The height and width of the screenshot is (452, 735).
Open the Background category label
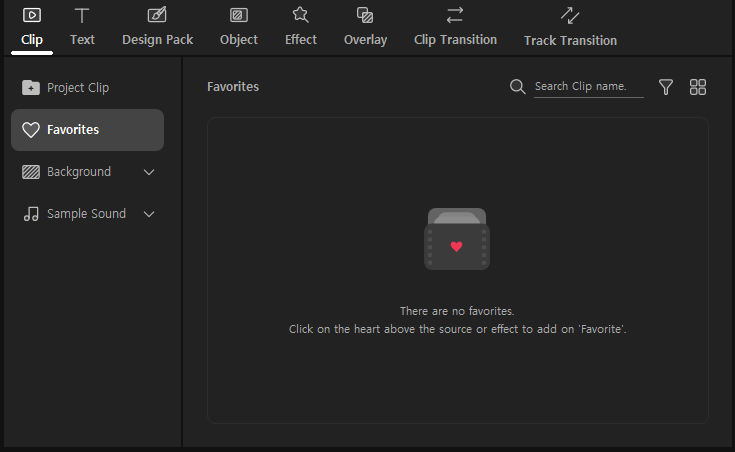(78, 172)
